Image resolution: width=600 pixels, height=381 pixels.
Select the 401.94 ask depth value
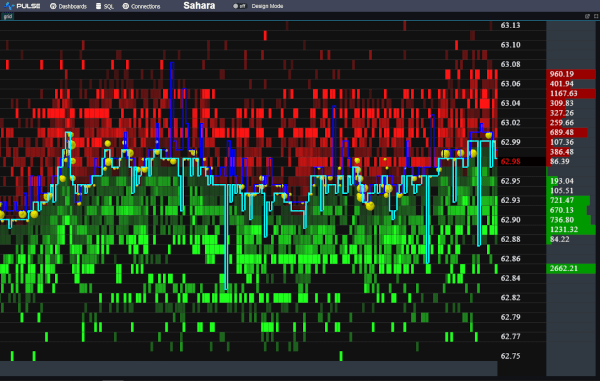click(562, 84)
